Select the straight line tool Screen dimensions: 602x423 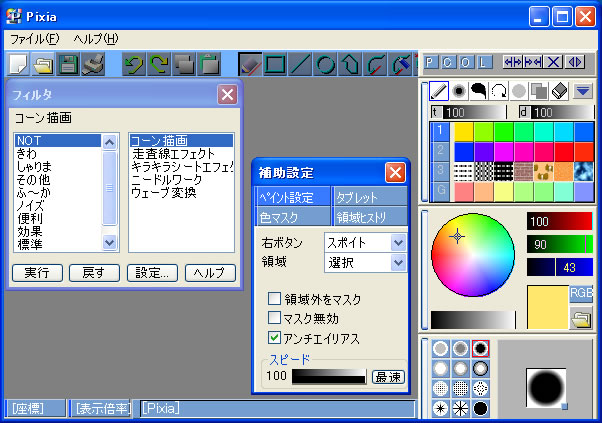[x=300, y=64]
